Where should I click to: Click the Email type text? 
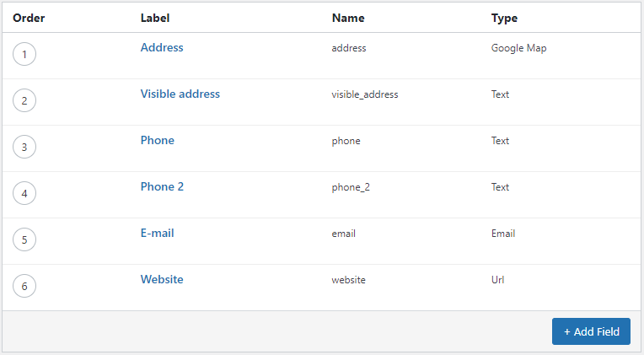pyautogui.click(x=503, y=234)
